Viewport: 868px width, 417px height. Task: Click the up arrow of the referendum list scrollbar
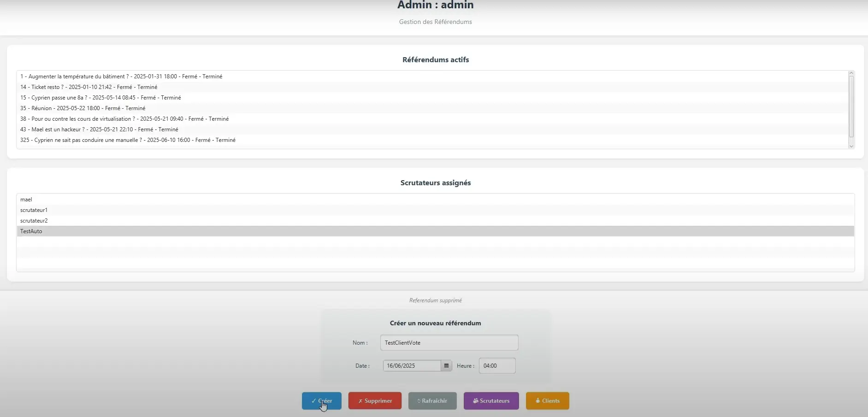(851, 73)
